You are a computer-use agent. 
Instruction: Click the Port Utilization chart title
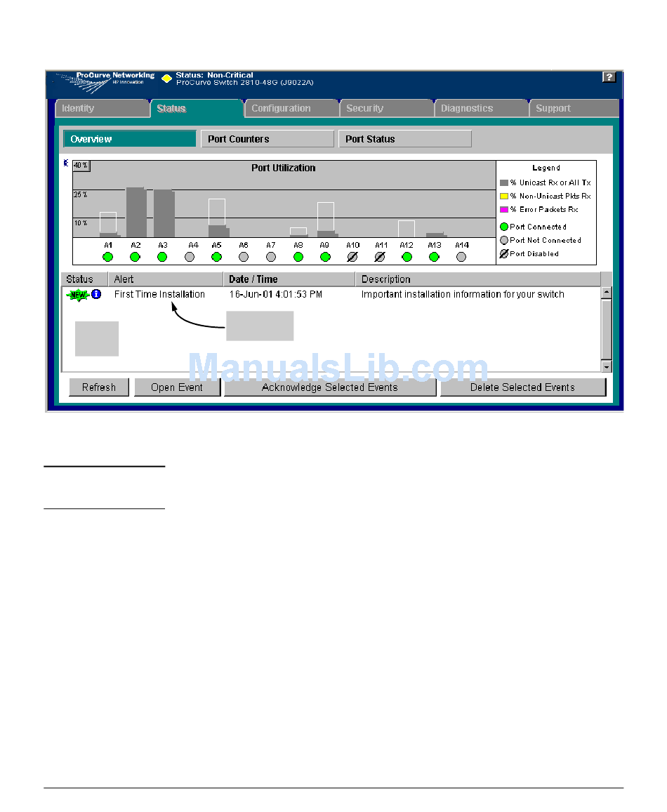[x=284, y=168]
